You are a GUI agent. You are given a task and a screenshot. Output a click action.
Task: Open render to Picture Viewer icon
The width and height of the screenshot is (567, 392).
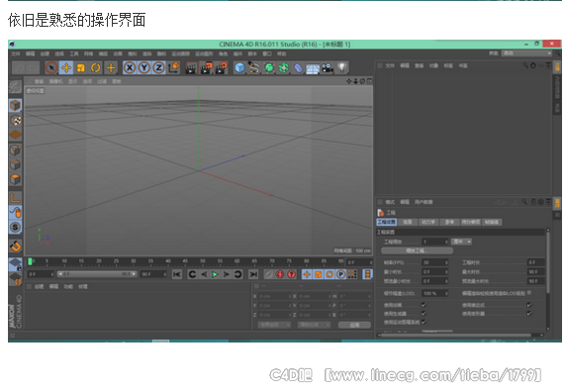206,67
